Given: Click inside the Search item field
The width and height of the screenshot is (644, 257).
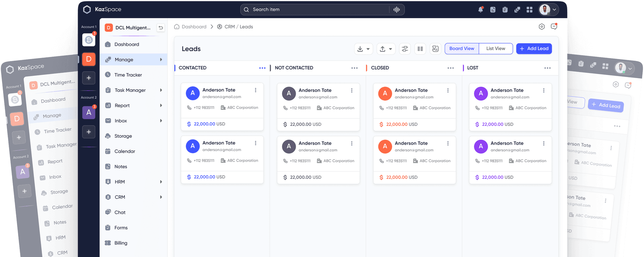Looking at the screenshot, I should coord(315,9).
